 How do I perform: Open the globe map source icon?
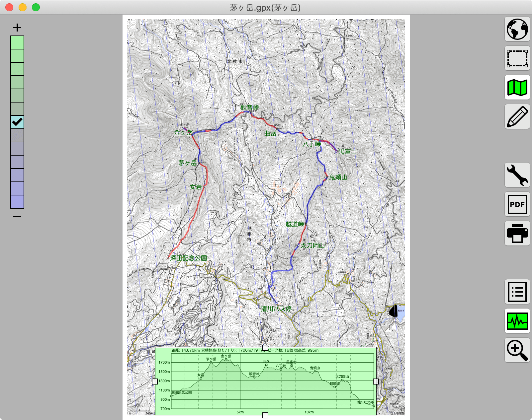coord(517,29)
